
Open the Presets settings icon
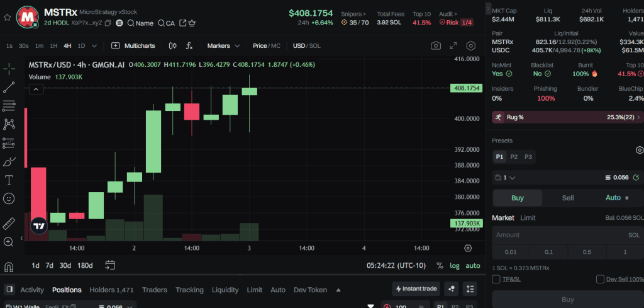(639, 150)
